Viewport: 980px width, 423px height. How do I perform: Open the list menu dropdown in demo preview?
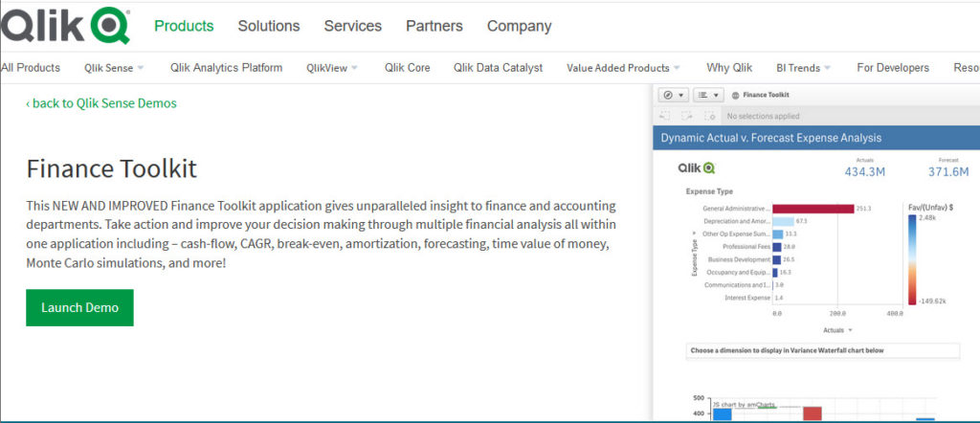click(709, 95)
